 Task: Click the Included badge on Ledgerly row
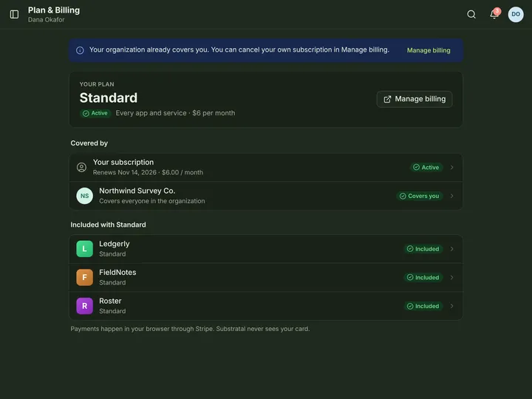[423, 249]
